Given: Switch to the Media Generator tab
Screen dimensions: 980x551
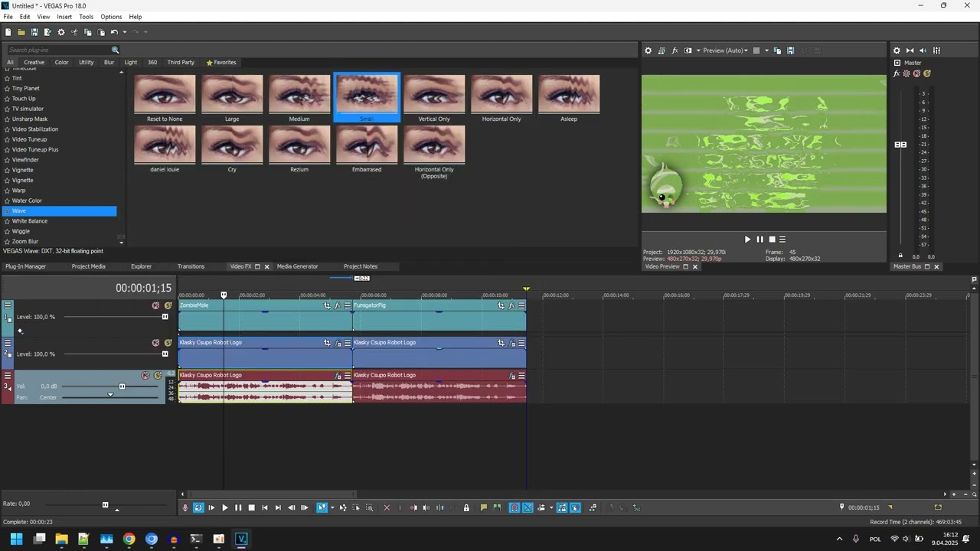Looking at the screenshot, I should (297, 266).
